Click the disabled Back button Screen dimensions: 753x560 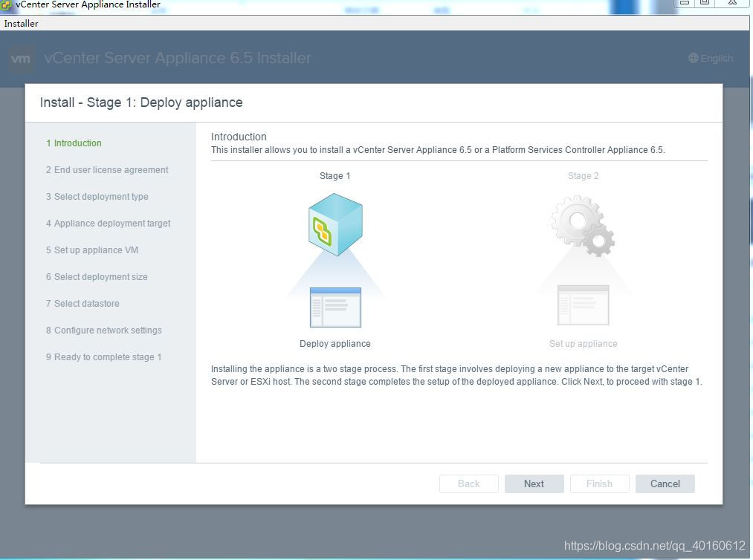(x=469, y=484)
